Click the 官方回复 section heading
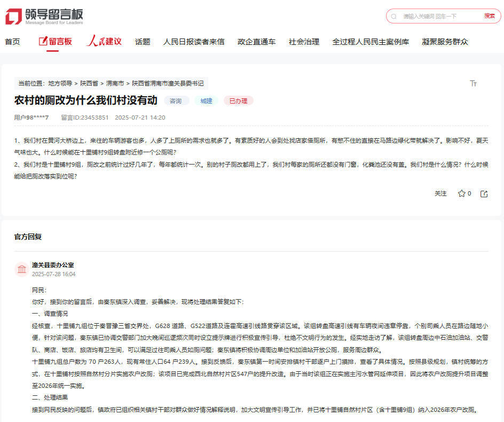 point(28,237)
